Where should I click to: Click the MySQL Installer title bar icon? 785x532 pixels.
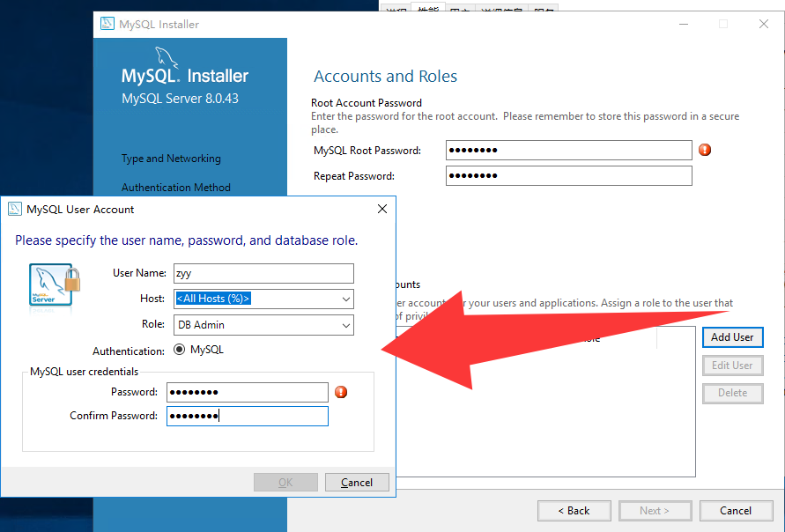point(107,24)
